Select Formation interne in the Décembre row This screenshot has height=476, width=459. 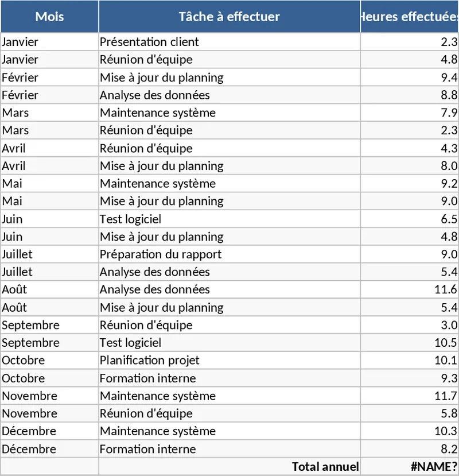pos(229,448)
